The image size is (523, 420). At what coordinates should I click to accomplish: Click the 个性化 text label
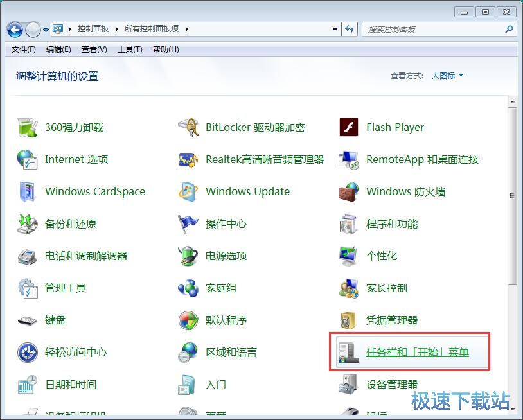pos(382,256)
